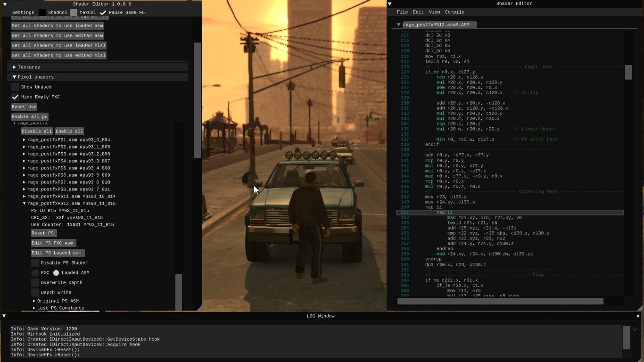Click code line 161 dp3 r30.x

(455, 264)
